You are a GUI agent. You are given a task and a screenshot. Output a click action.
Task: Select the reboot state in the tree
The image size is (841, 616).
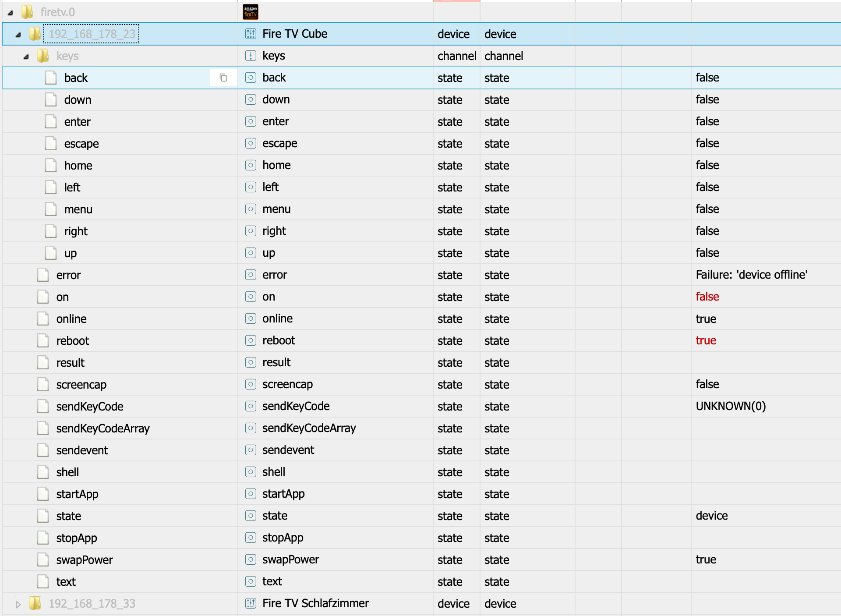tap(73, 341)
